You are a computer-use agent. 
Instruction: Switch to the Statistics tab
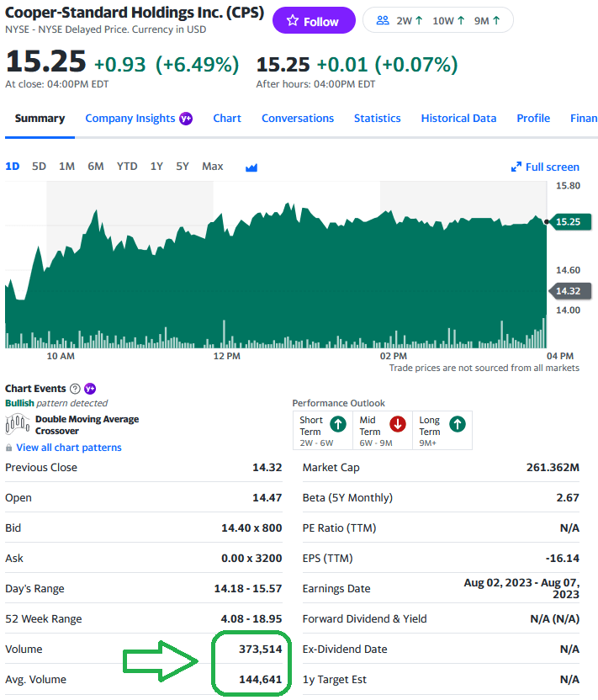[x=377, y=119]
